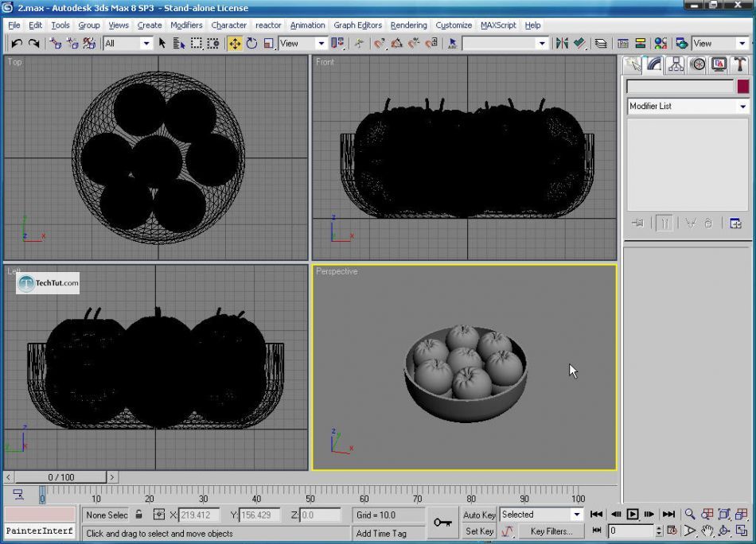Activate the Select and Uniform Scale tool
756x544 pixels.
click(x=268, y=44)
